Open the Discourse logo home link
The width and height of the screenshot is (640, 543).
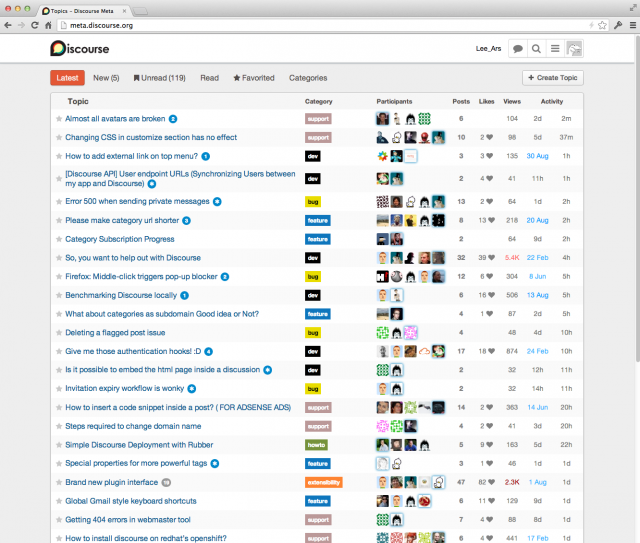[x=80, y=49]
